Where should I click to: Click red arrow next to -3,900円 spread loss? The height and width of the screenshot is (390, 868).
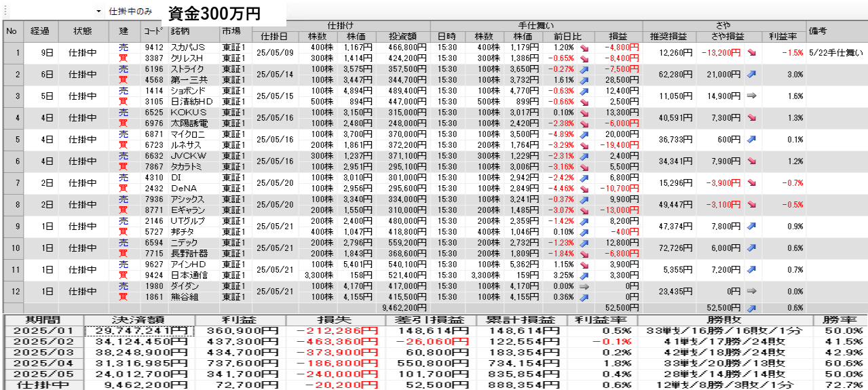pos(751,183)
